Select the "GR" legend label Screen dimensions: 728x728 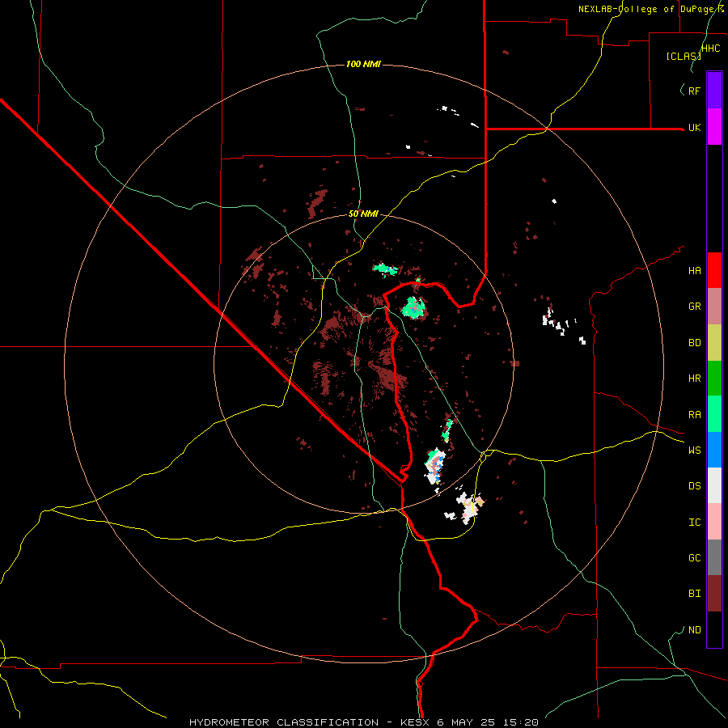(x=694, y=307)
